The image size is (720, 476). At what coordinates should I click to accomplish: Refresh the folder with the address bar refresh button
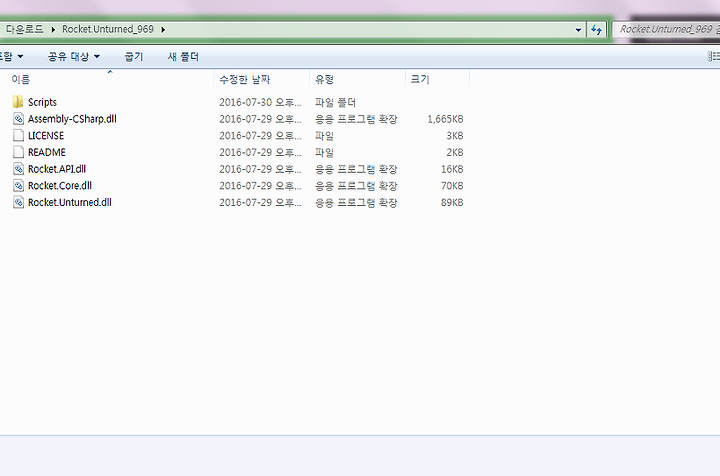coord(596,30)
